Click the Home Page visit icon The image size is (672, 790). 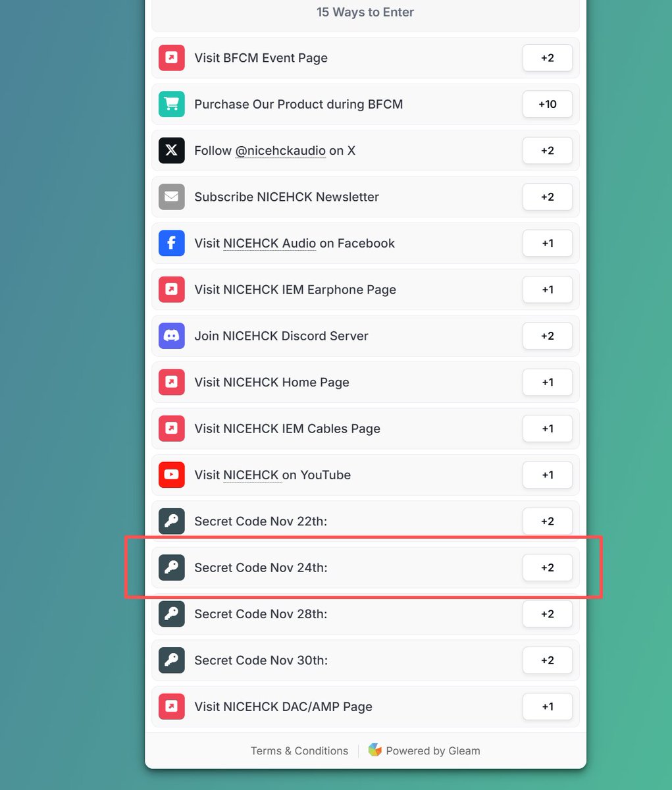(172, 382)
